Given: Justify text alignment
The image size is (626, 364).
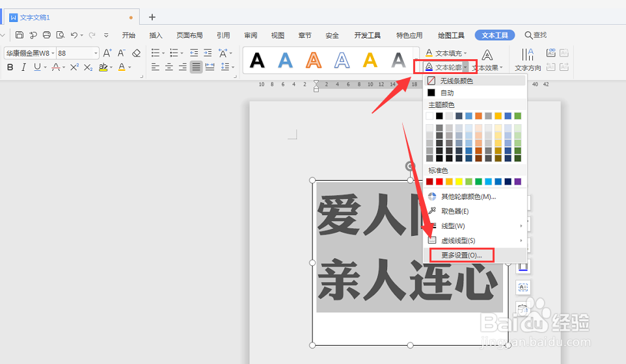Looking at the screenshot, I should pos(196,67).
